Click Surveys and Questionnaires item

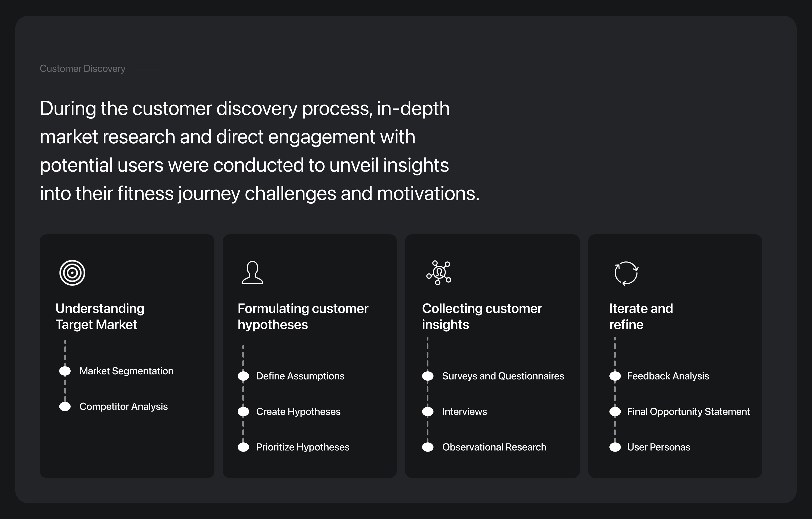coord(503,376)
